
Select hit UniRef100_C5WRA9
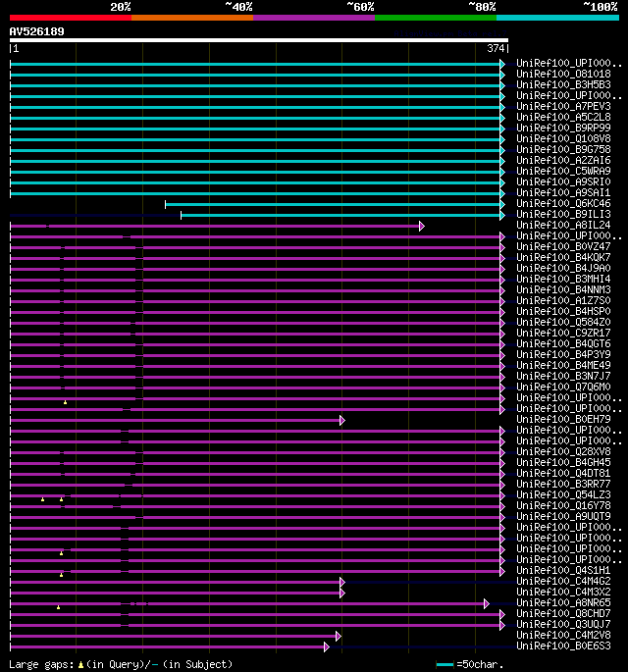click(x=563, y=171)
